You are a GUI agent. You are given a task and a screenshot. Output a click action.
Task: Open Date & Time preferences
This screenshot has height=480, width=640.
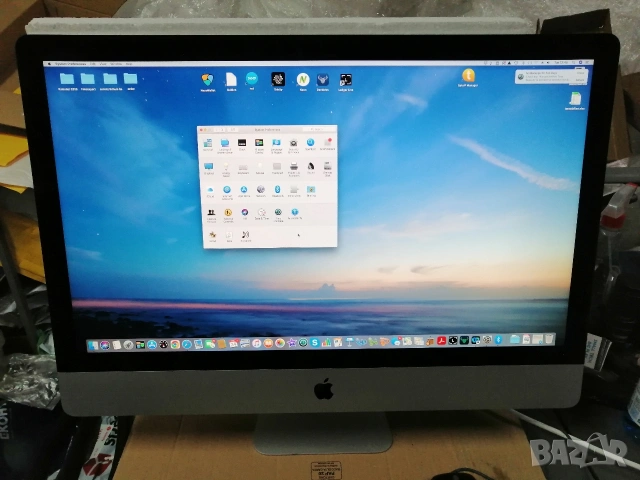point(262,214)
